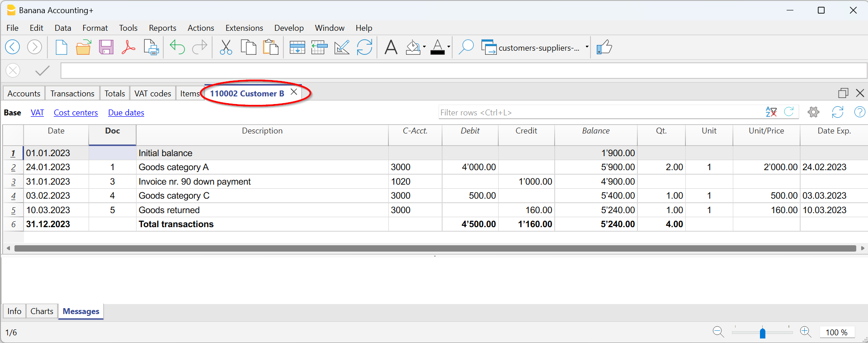
Task: Clear the row filter icon
Action: click(771, 112)
